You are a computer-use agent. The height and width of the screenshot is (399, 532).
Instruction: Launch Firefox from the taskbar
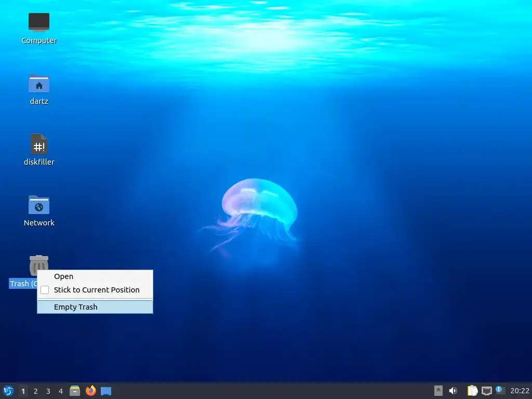(90, 391)
